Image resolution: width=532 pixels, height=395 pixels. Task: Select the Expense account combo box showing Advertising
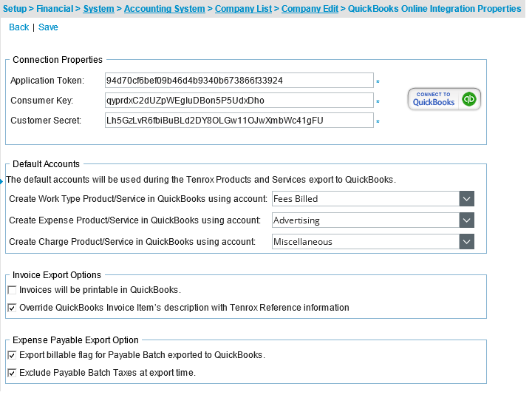(373, 220)
